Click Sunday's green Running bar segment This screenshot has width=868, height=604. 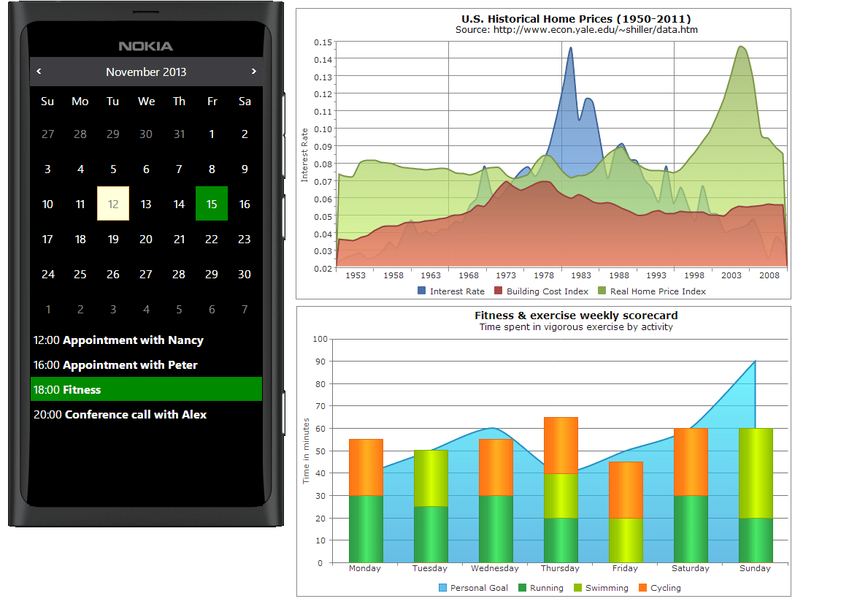click(756, 540)
